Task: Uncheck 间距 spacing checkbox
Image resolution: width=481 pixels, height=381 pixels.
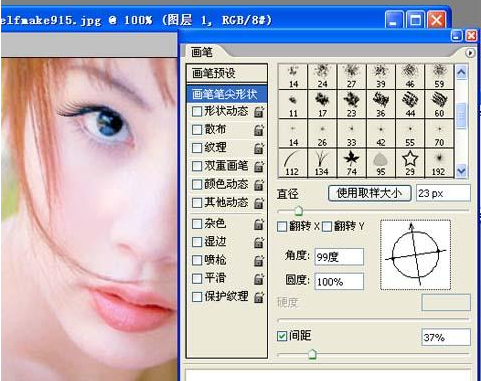Action: [x=282, y=336]
